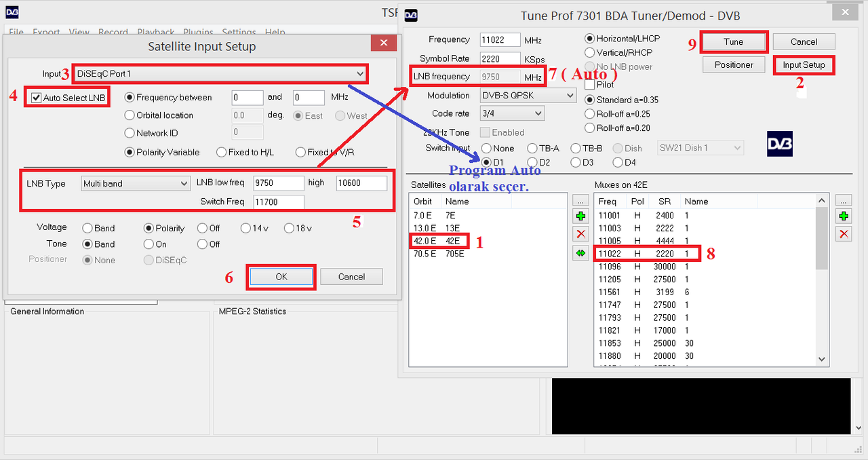The height and width of the screenshot is (460, 868).
Task: Set Voltage to 14v
Action: [245, 228]
